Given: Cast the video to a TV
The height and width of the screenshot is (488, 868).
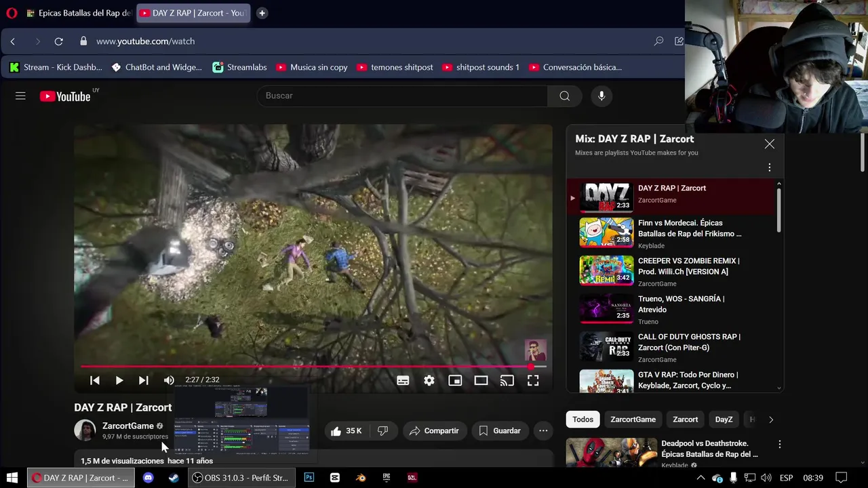Looking at the screenshot, I should pos(507,381).
